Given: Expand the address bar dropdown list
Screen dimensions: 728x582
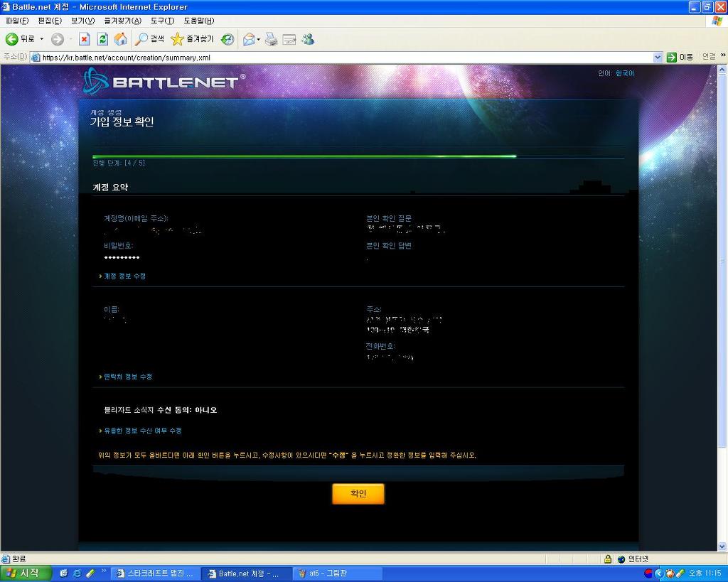Looking at the screenshot, I should pos(658,58).
